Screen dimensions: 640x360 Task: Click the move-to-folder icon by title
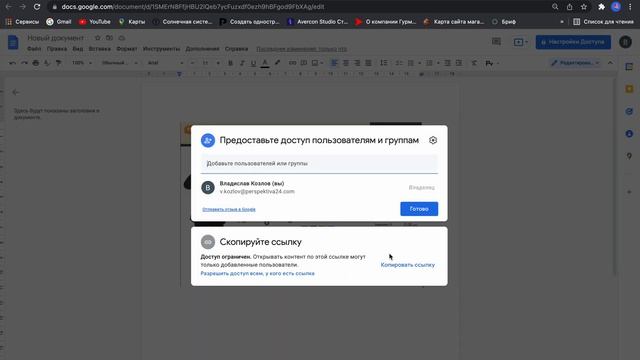[x=109, y=38]
